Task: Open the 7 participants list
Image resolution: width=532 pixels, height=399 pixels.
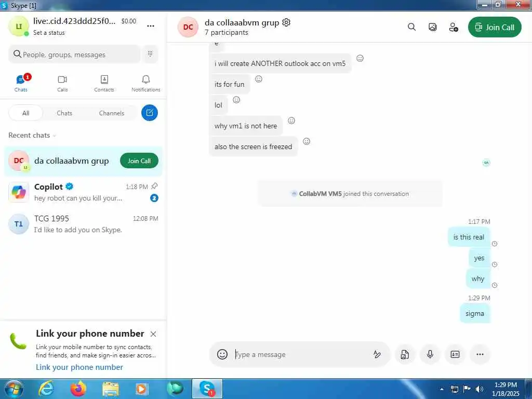Action: tap(227, 33)
